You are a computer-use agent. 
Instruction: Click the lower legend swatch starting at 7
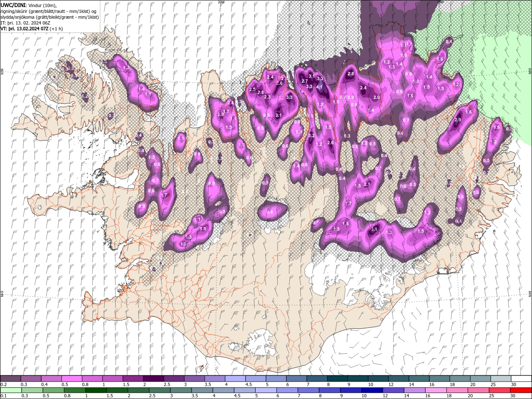[x=308, y=390]
